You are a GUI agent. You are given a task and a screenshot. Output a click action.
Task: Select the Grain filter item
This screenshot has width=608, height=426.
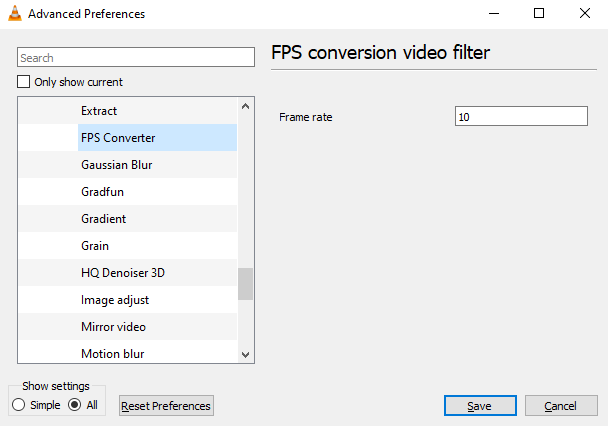(95, 246)
